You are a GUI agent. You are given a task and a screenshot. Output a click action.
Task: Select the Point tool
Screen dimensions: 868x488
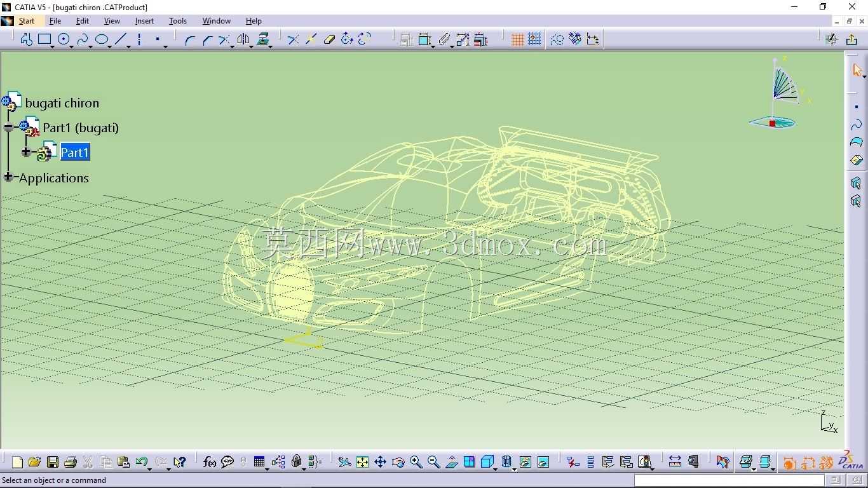(x=157, y=39)
